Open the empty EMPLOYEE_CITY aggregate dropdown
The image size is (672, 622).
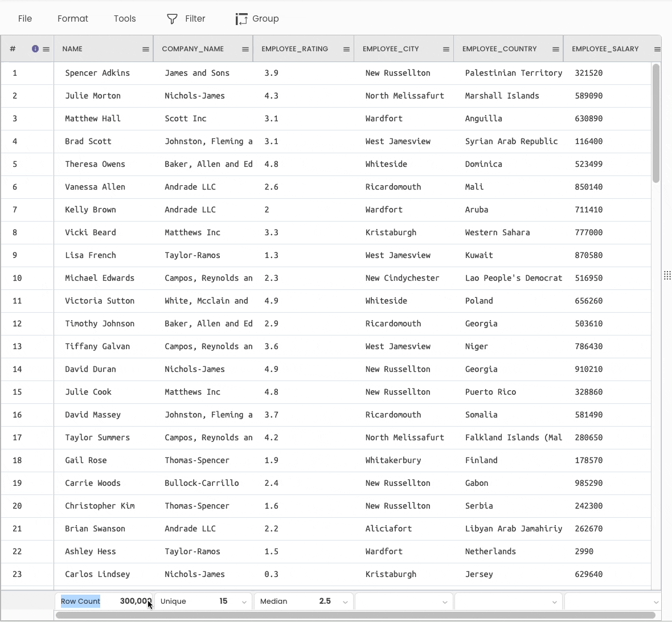445,602
